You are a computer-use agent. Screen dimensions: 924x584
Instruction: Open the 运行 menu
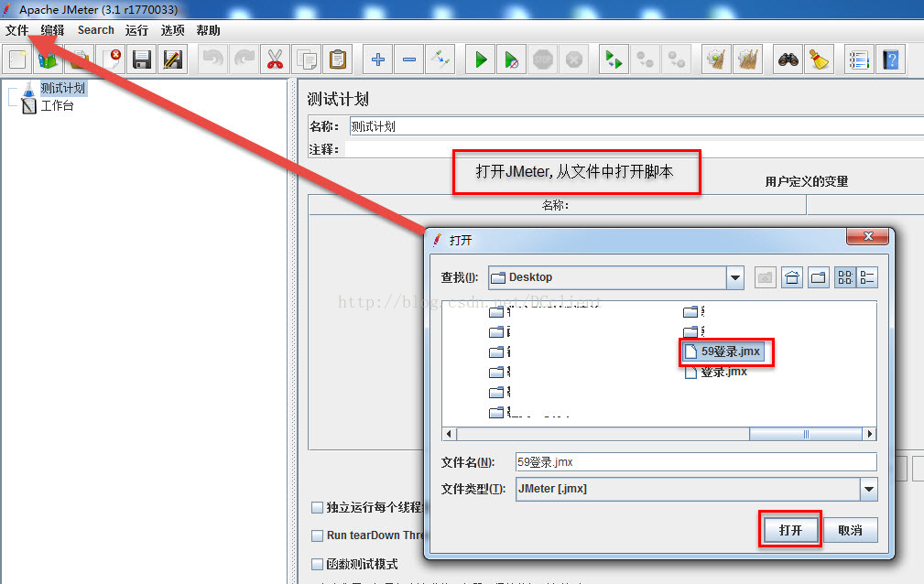(136, 30)
